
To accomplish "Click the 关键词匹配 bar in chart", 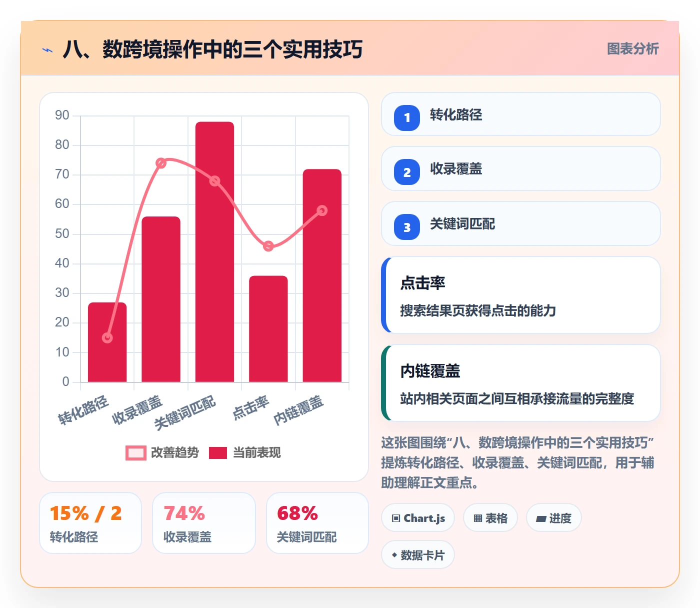I will tap(214, 252).
